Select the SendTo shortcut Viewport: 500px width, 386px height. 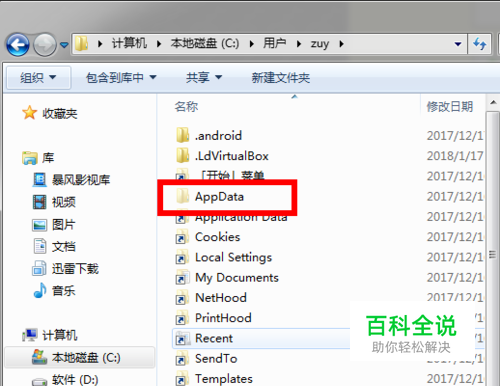(216, 359)
